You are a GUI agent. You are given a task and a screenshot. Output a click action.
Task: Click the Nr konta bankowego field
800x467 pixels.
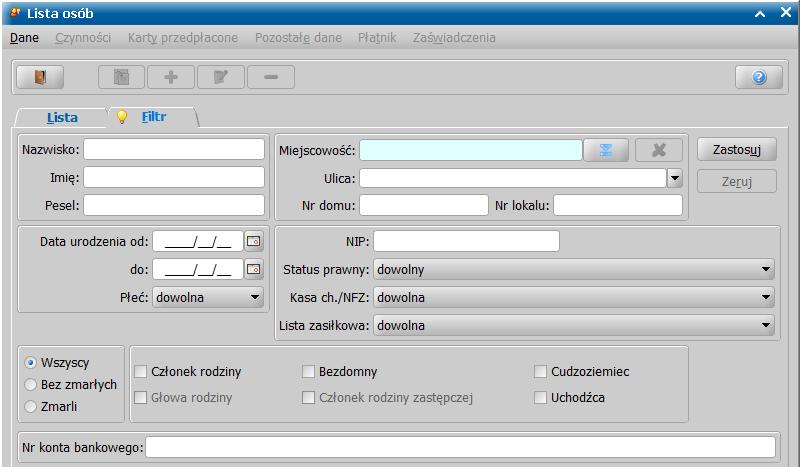click(460, 447)
